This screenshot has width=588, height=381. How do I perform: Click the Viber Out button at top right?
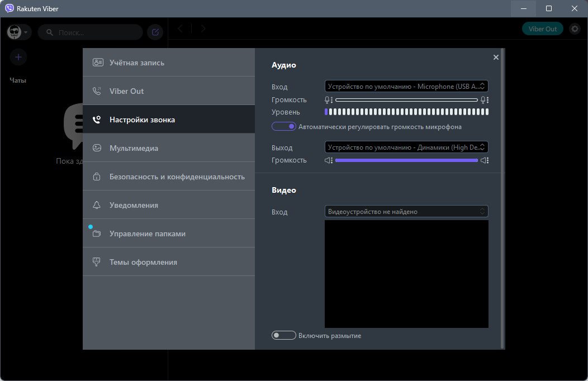[x=543, y=29]
